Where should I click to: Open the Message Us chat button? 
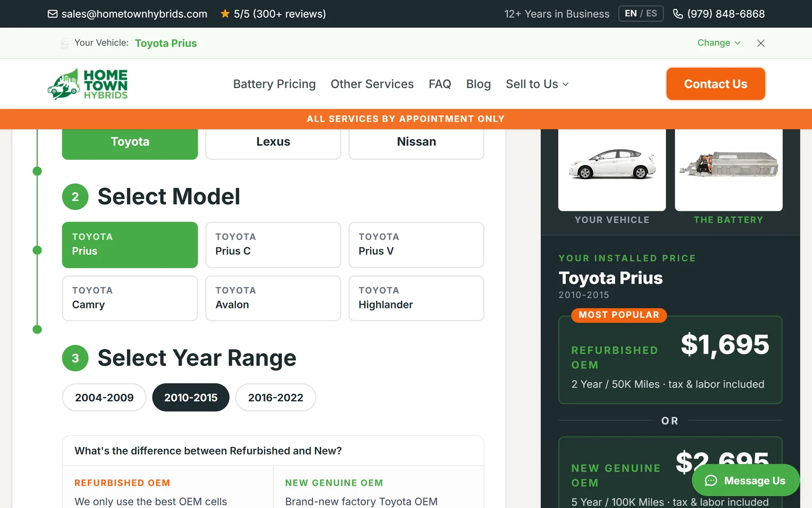coord(746,480)
